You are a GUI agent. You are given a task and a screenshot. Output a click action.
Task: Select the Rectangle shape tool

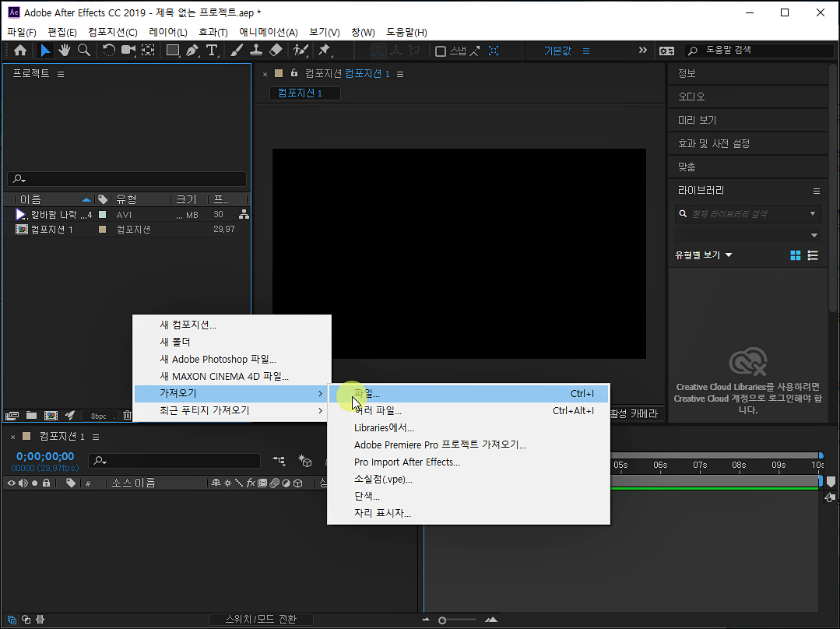pyautogui.click(x=173, y=51)
